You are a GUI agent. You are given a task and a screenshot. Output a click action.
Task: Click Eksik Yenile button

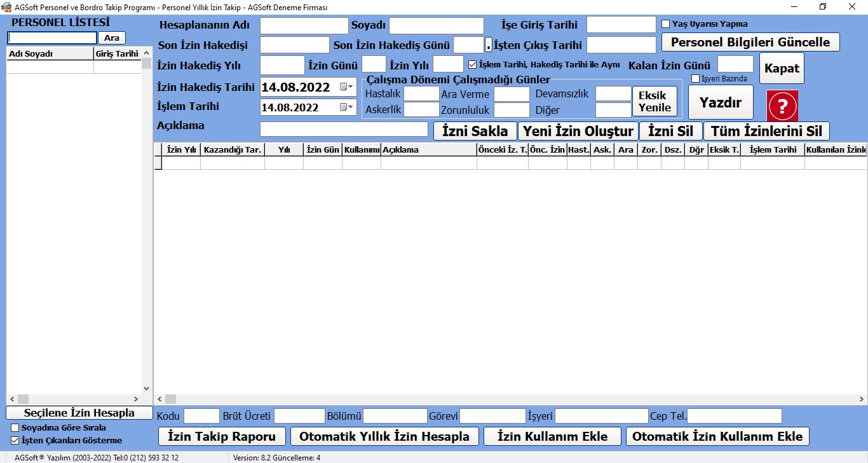[x=654, y=101]
